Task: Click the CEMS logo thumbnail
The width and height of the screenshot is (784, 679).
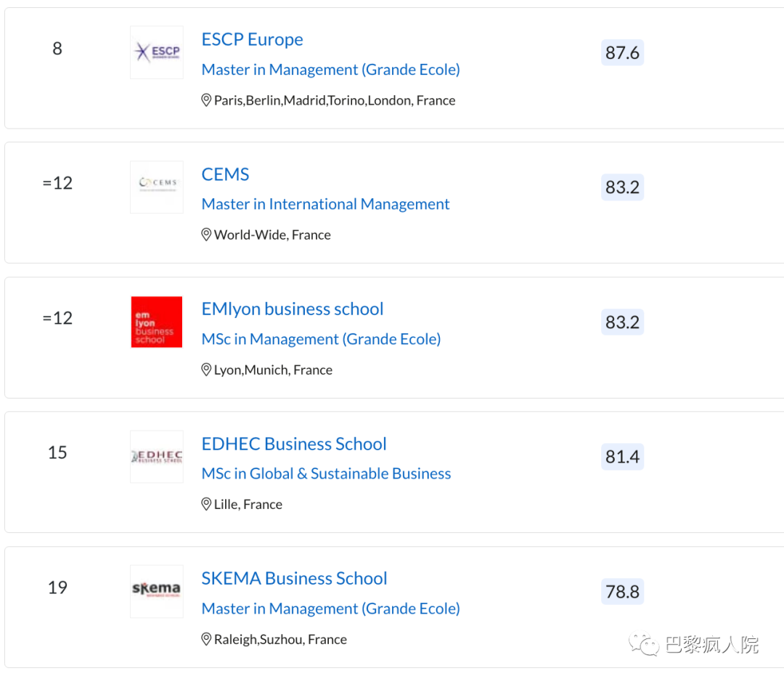Action: tap(157, 187)
